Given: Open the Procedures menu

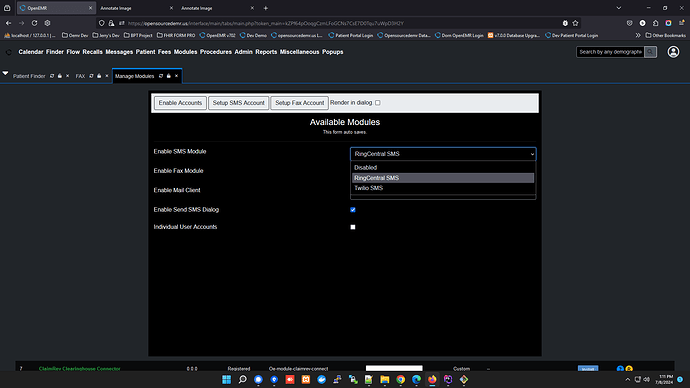Looking at the screenshot, I should tap(216, 52).
